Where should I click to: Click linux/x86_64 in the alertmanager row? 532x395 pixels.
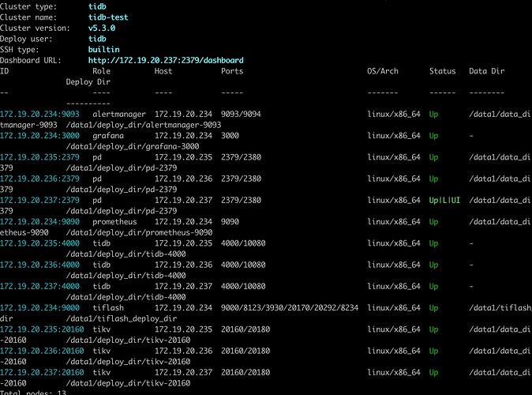click(394, 114)
